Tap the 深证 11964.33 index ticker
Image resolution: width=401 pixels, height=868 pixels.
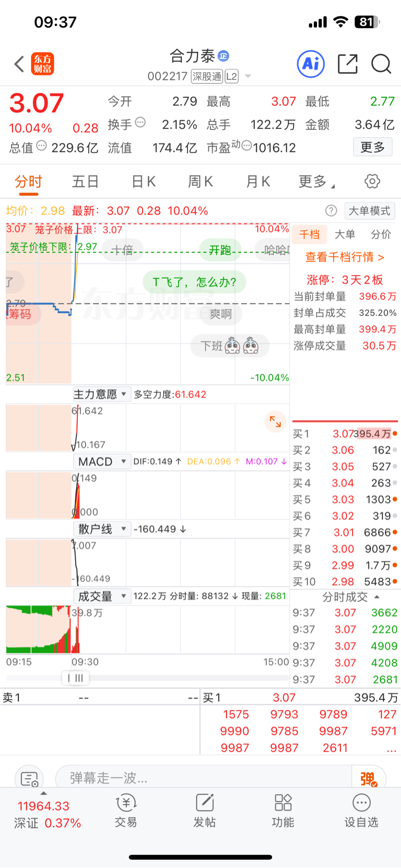point(48,814)
